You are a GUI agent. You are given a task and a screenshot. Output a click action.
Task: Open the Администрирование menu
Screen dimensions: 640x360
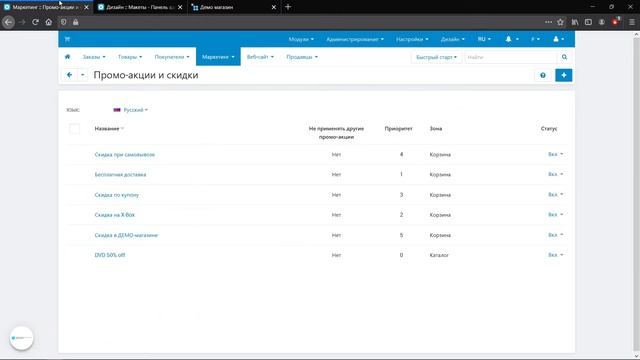coord(355,39)
